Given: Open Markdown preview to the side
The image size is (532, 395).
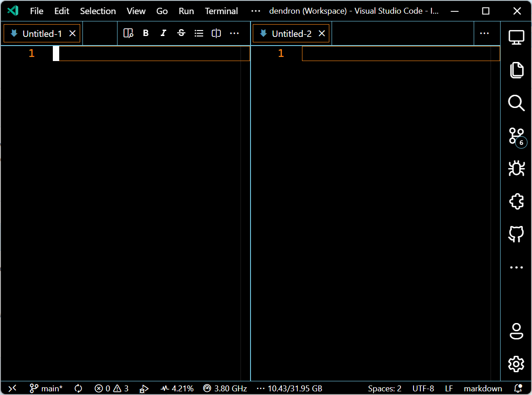Looking at the screenshot, I should point(128,33).
